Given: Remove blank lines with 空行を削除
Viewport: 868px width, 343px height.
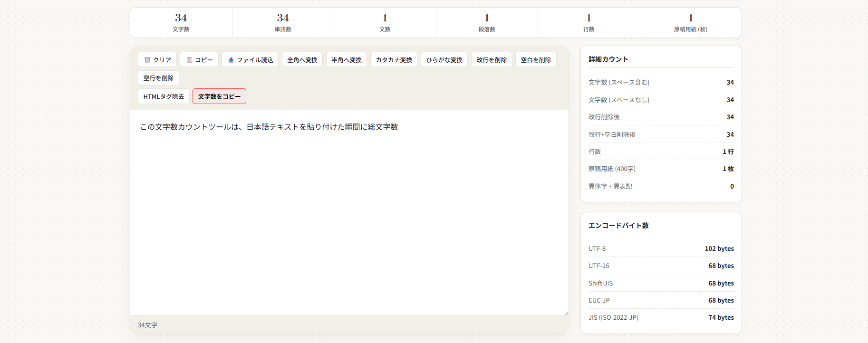Looking at the screenshot, I should tap(159, 78).
